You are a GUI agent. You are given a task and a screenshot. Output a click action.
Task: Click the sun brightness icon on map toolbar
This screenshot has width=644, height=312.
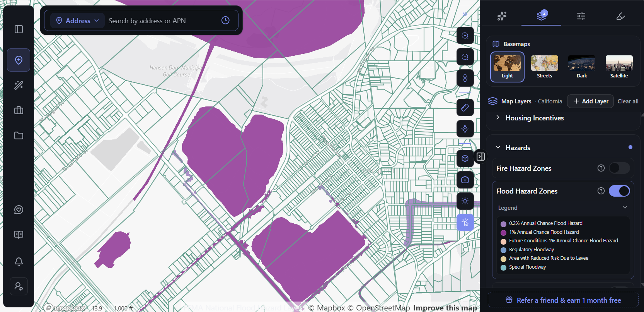[x=465, y=201]
